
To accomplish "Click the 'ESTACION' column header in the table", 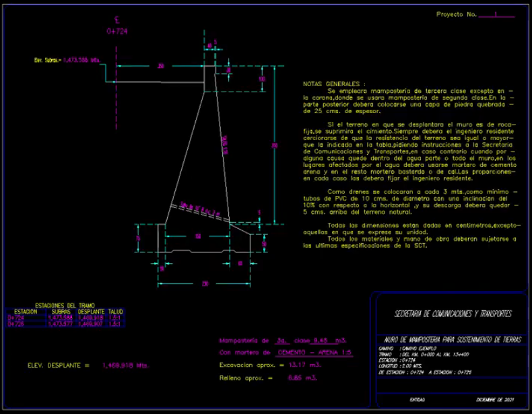I will coord(26,312).
